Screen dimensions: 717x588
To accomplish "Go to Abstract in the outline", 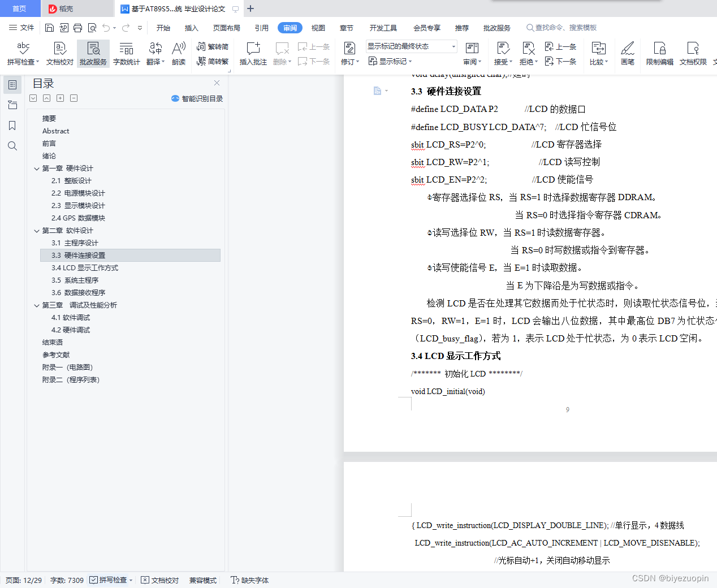I will tap(55, 131).
